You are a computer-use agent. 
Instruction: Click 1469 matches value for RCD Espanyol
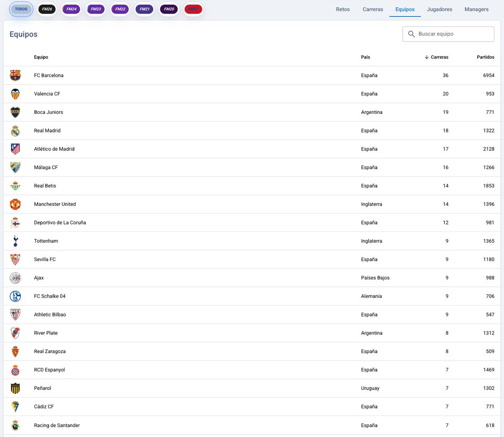point(488,370)
